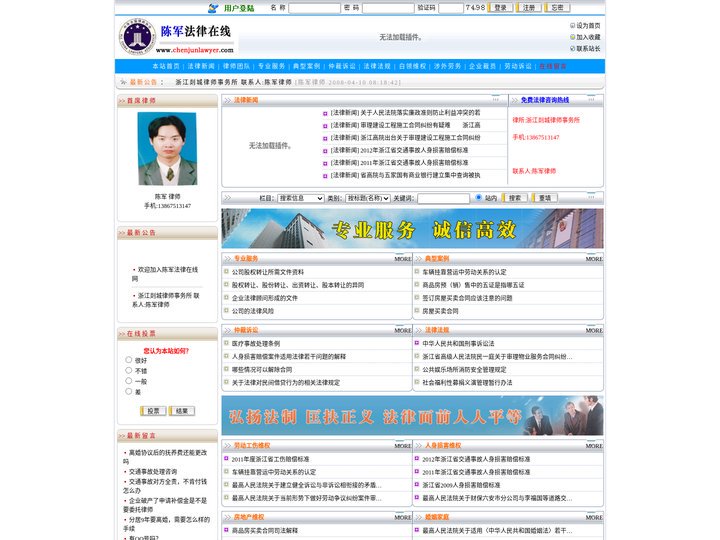Viewport: 720px width, 540px height.
Task: Focus the 关键词 search input field
Action: (x=444, y=198)
